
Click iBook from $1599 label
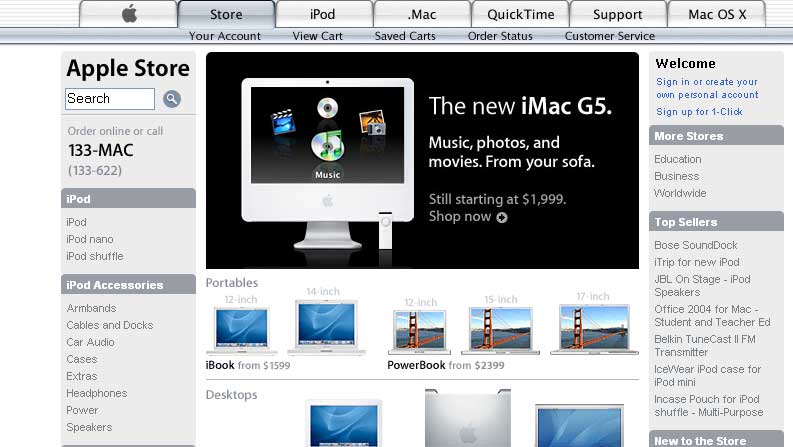[x=248, y=365]
